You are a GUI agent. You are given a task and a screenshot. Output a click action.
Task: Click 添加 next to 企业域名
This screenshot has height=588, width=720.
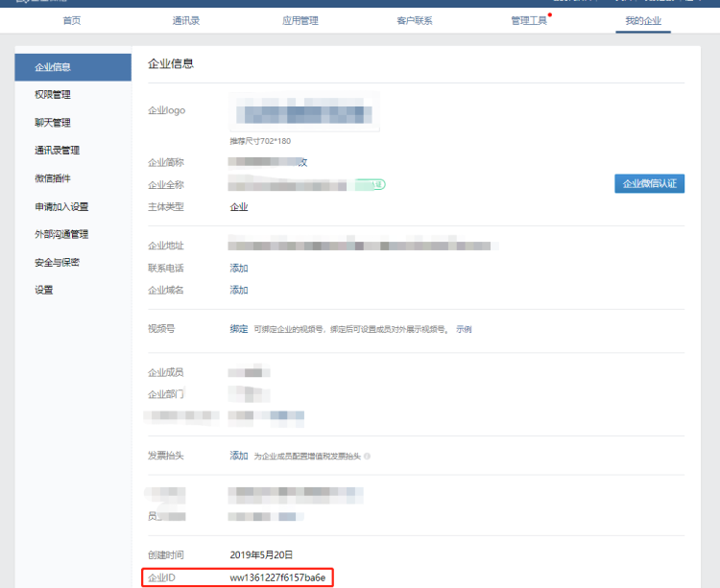[239, 291]
